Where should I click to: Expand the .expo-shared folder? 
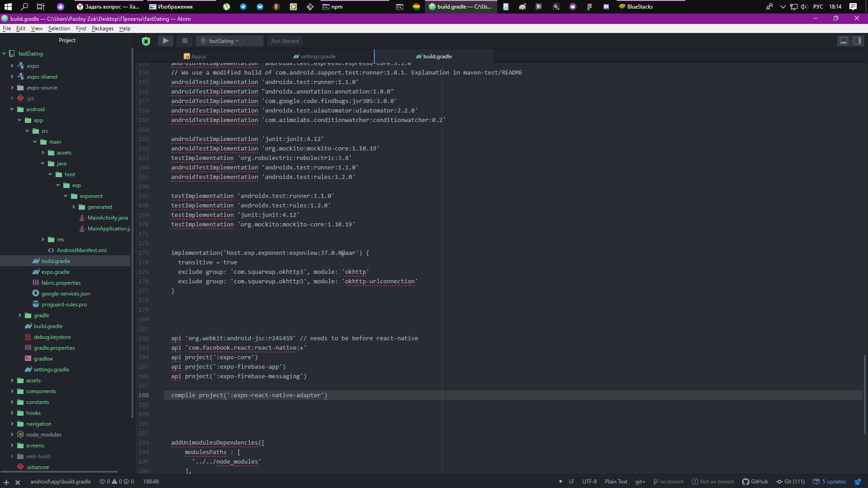pos(12,77)
